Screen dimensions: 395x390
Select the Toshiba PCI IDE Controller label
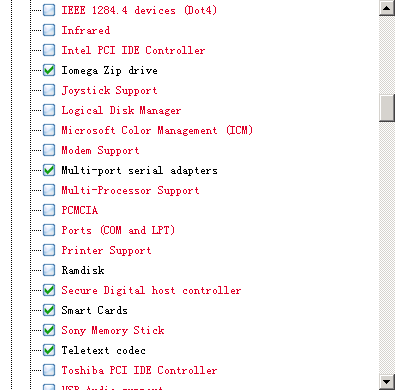[139, 370]
